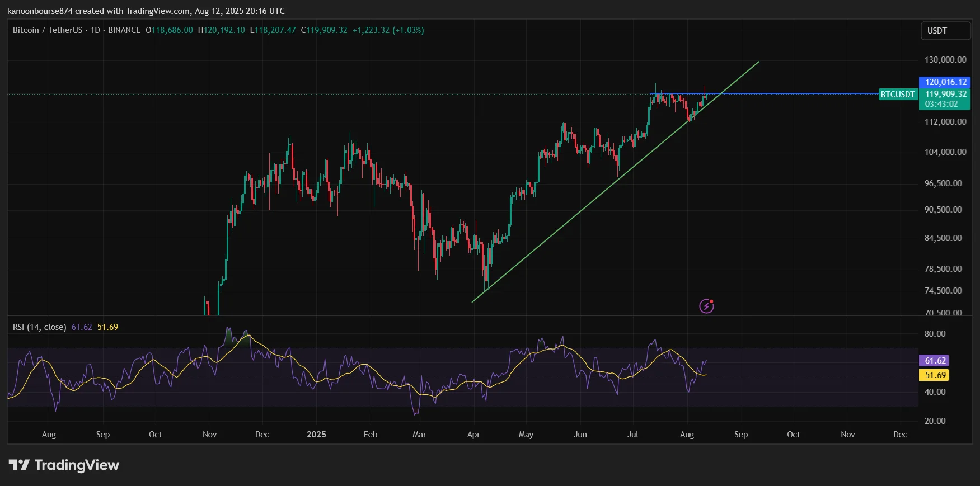
Task: Click RSI legend value 51.69 in yellow
Action: tap(107, 327)
